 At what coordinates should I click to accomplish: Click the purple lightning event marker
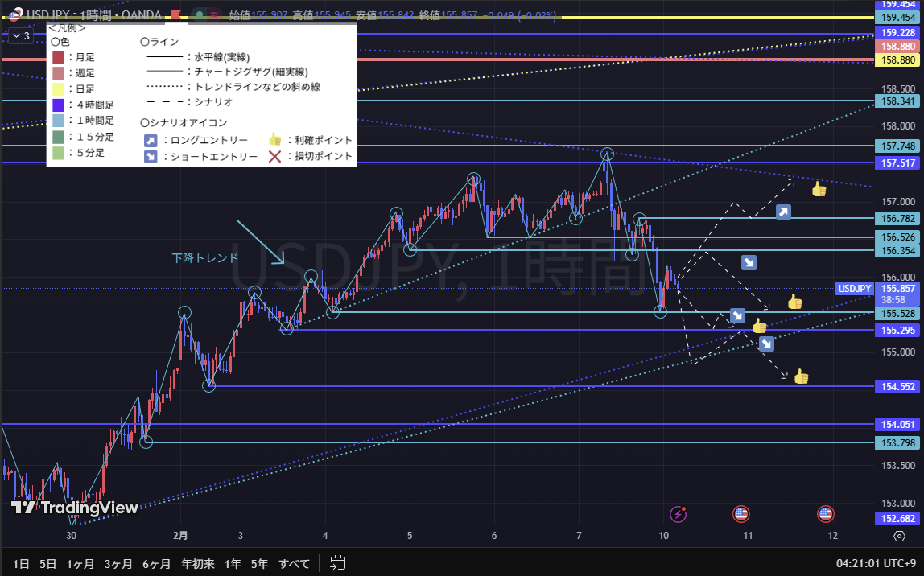(x=679, y=513)
